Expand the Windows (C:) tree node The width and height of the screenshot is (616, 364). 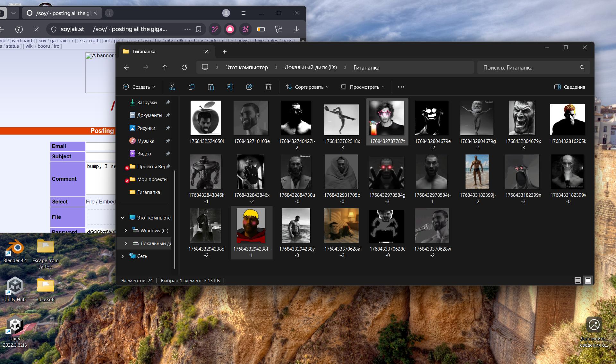pos(126,230)
